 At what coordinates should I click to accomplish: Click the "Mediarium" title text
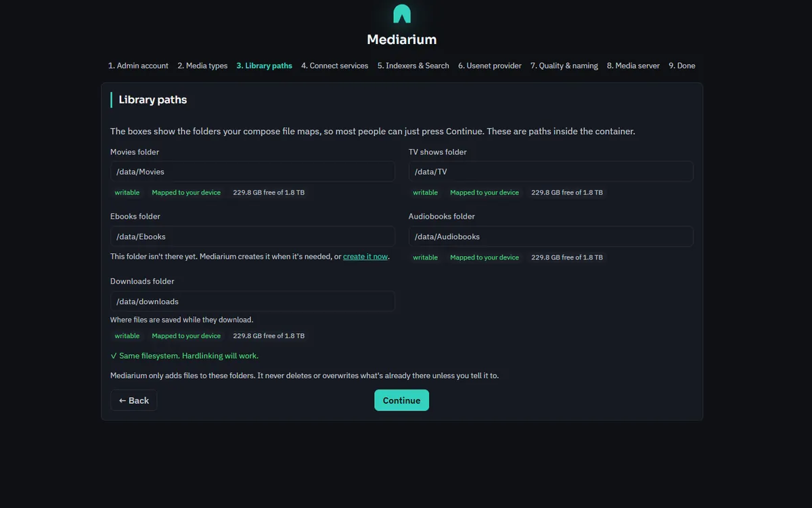click(402, 39)
